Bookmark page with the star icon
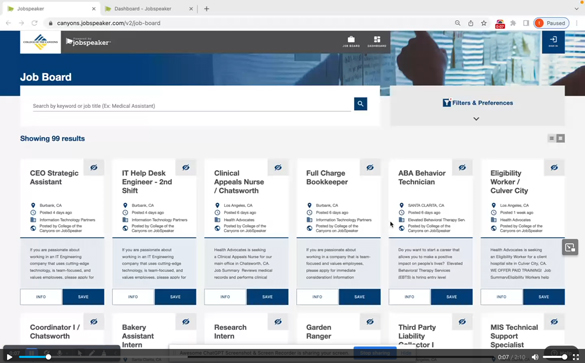This screenshot has height=363, width=585. pos(484,23)
